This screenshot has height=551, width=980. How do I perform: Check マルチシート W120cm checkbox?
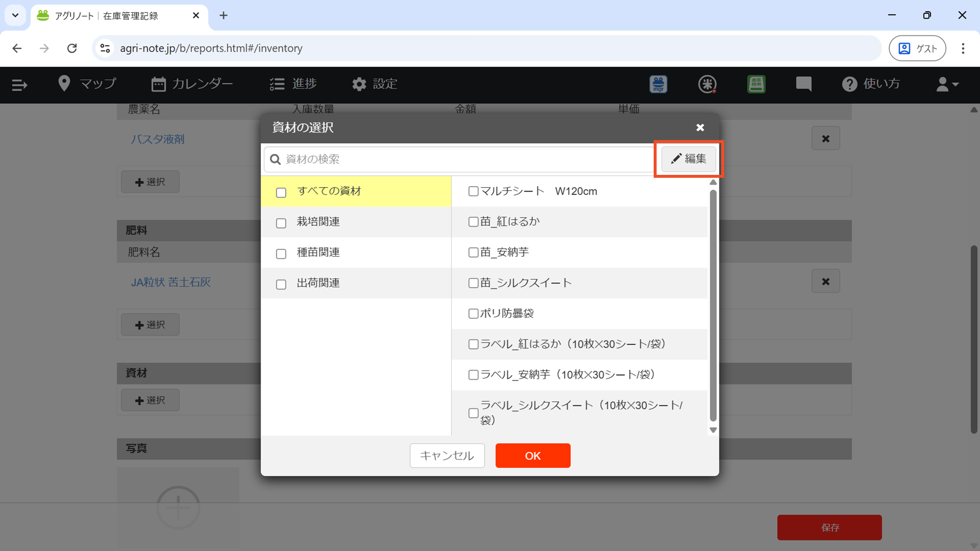[473, 191]
